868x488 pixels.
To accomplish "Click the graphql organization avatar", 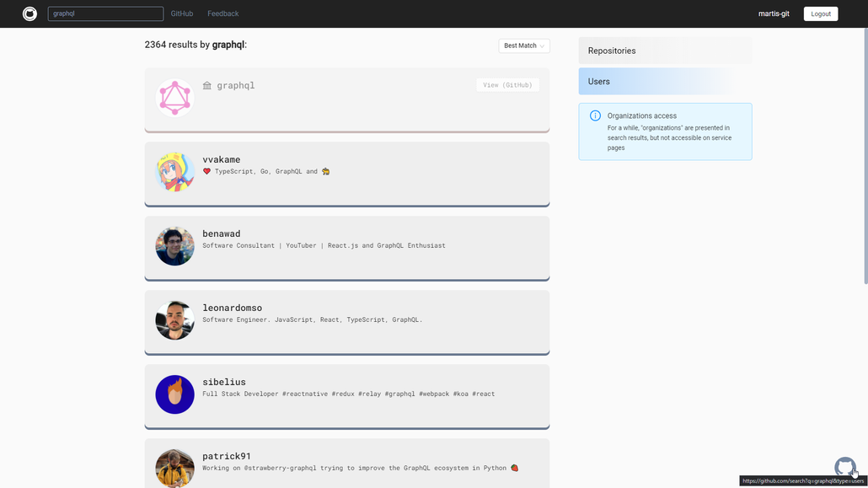I will (175, 98).
